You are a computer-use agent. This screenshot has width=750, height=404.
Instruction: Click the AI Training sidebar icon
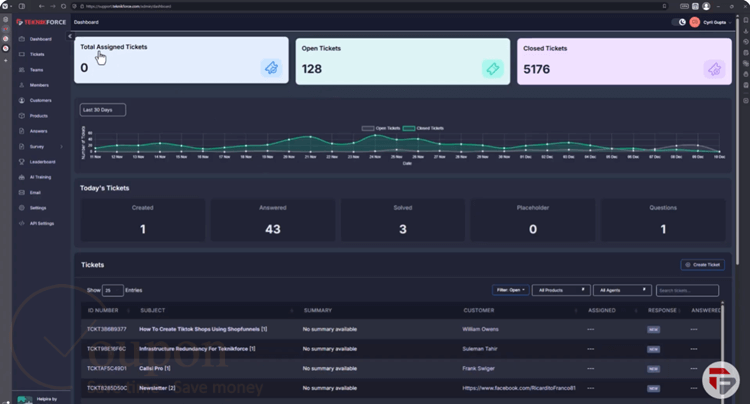22,177
